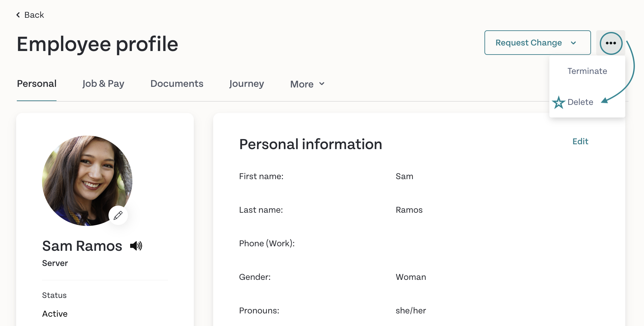Click the Sam Ramos name heading

[82, 246]
